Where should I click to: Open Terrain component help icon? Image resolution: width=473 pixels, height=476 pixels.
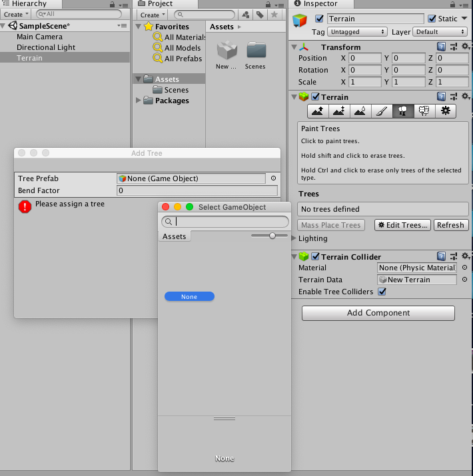click(441, 97)
